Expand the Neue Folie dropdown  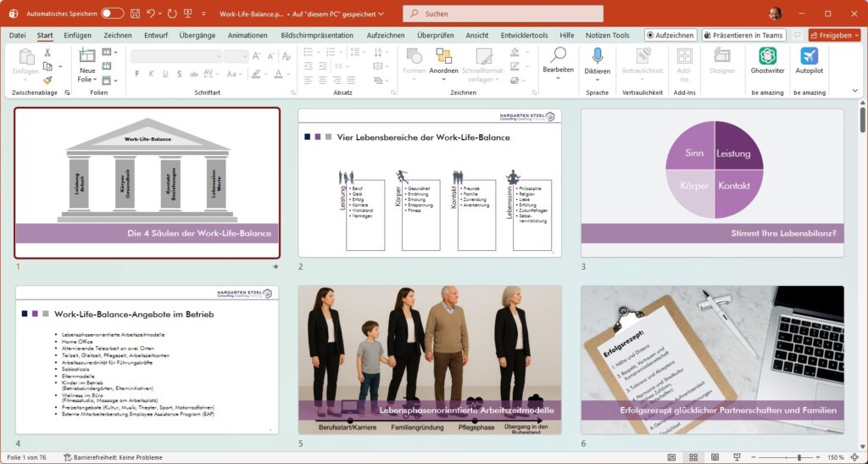(x=87, y=79)
